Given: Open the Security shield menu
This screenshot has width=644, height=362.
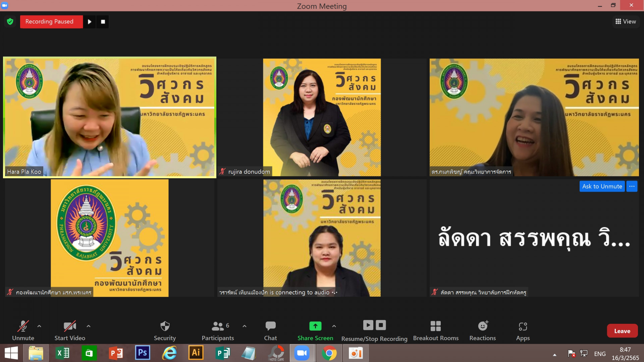Looking at the screenshot, I should (x=165, y=330).
